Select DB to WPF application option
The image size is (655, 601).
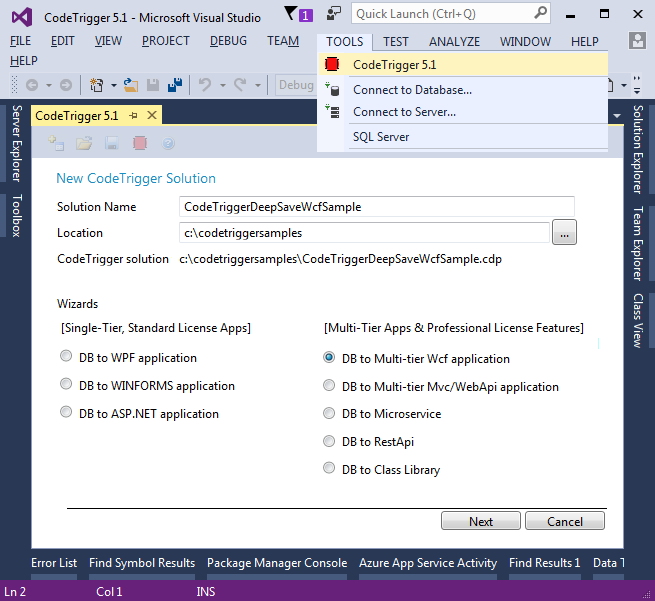pyautogui.click(x=66, y=357)
